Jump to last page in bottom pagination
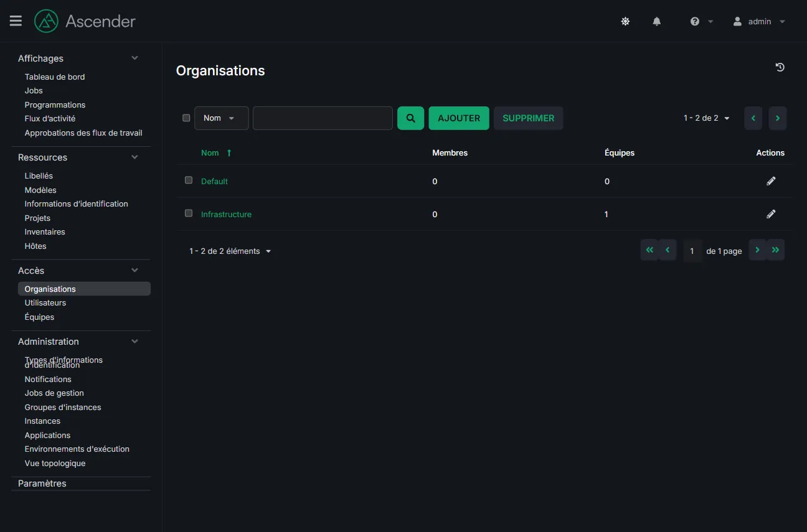The width and height of the screenshot is (807, 532). 776,250
